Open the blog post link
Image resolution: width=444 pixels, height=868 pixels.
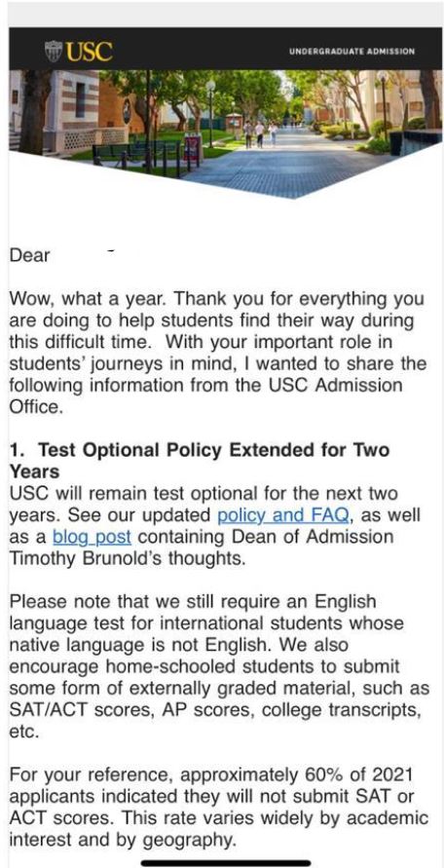92,537
